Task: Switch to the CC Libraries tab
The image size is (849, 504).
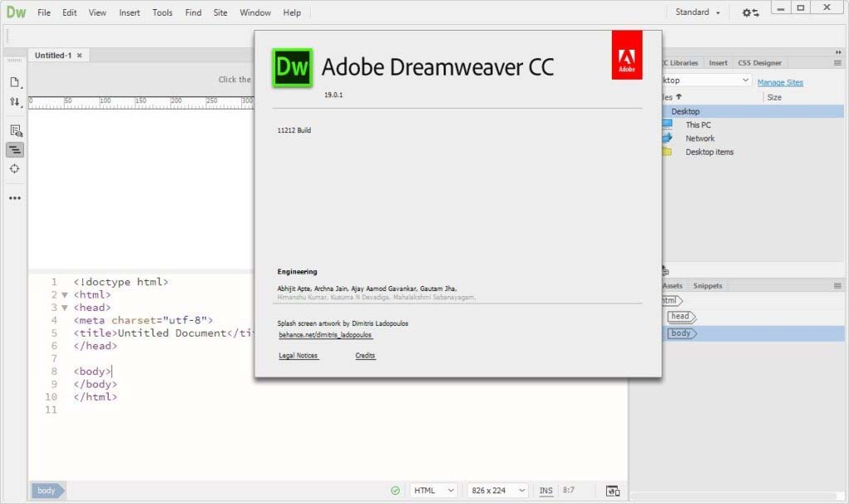Action: click(x=680, y=63)
